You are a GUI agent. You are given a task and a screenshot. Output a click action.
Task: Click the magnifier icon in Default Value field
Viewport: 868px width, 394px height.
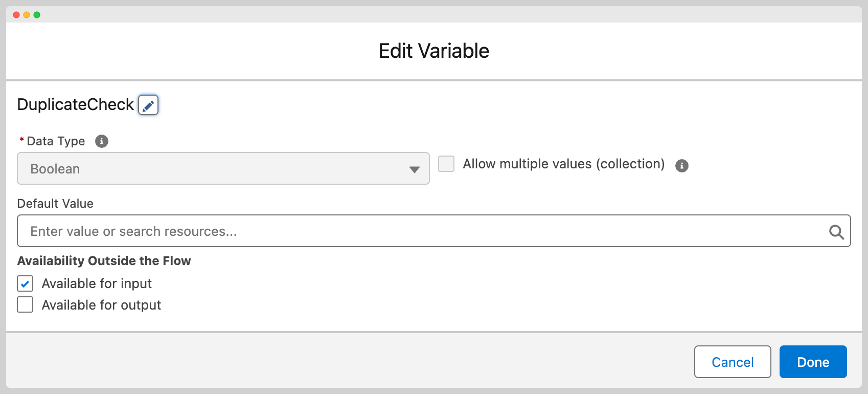coord(836,232)
